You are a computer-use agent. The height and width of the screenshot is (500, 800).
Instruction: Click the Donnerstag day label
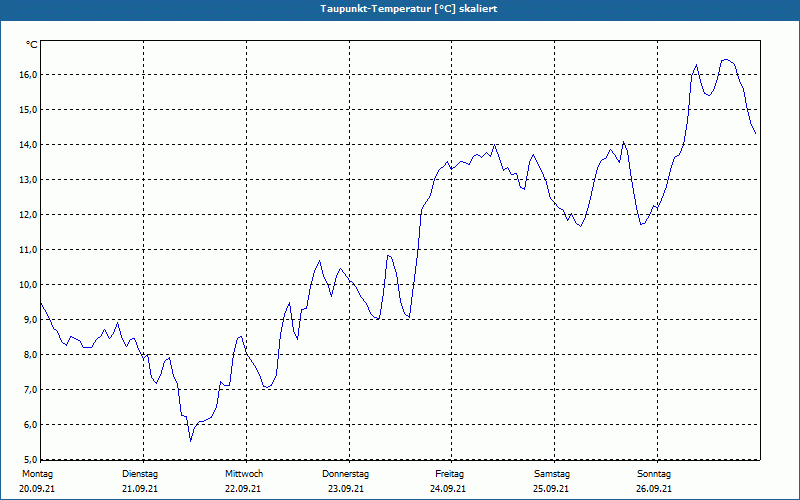(345, 474)
